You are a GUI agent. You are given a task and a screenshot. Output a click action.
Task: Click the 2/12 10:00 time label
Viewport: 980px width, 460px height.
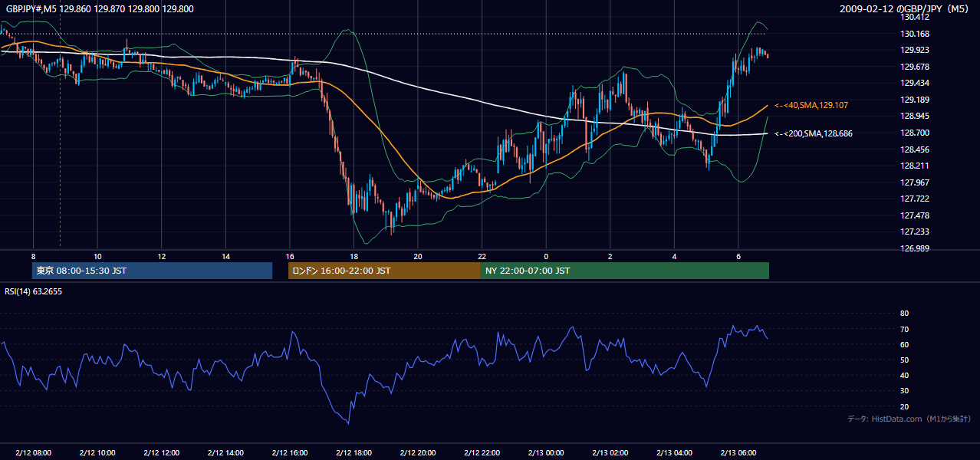coord(97,452)
